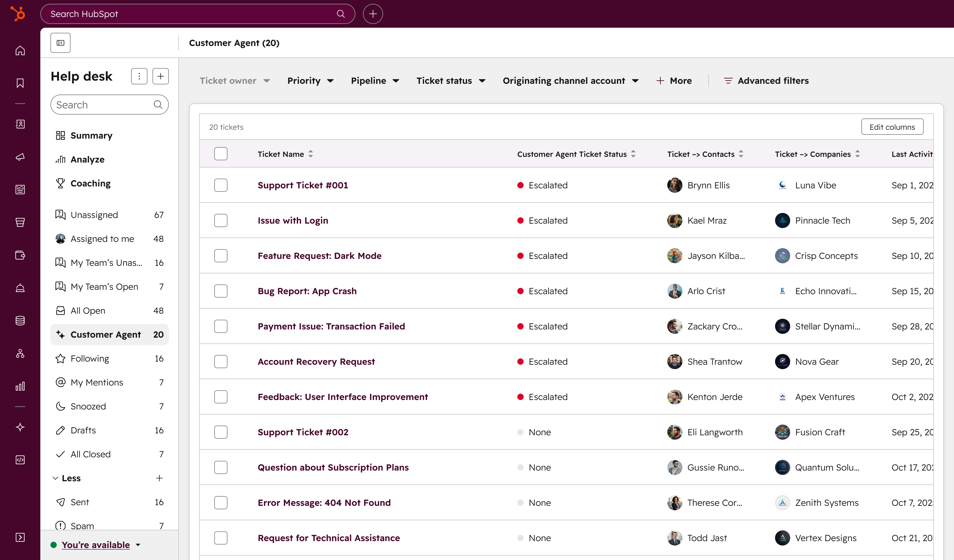The image size is (954, 560).
Task: Select checkbox for Support Ticket #001
Action: coord(221,186)
